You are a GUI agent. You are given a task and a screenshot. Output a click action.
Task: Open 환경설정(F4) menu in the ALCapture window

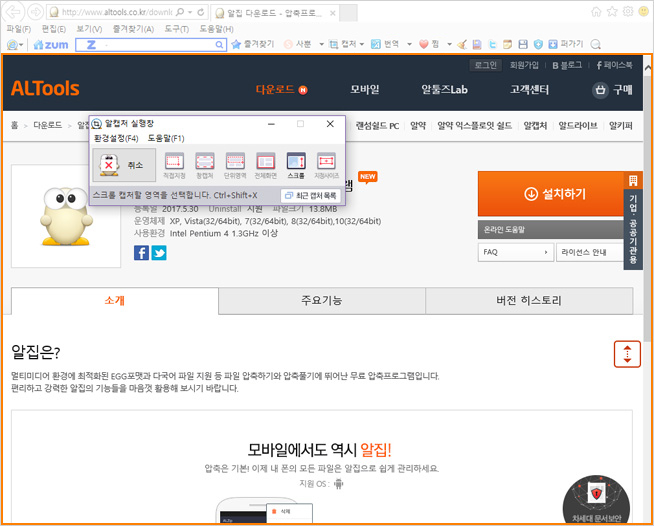(116, 138)
